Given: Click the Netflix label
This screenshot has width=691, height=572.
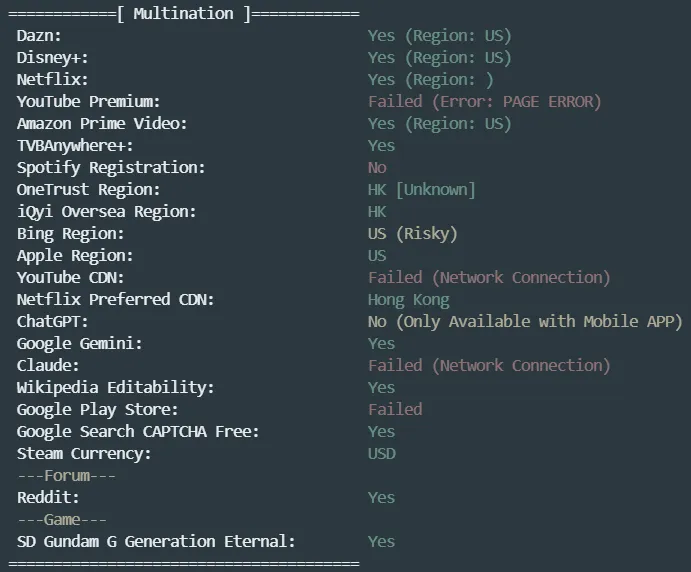Looking at the screenshot, I should pyautogui.click(x=52, y=79).
